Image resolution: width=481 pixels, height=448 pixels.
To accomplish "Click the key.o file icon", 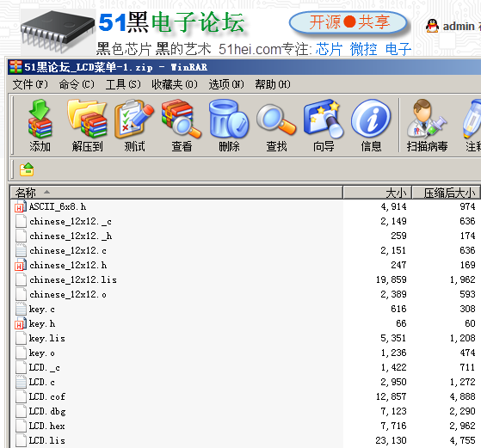I will coord(21,353).
